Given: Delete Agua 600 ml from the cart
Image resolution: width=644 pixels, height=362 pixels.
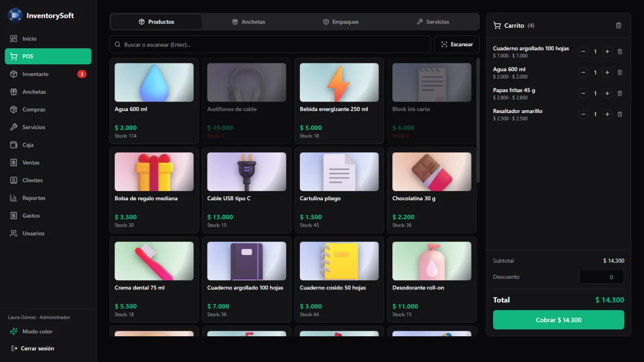Looking at the screenshot, I should [620, 73].
